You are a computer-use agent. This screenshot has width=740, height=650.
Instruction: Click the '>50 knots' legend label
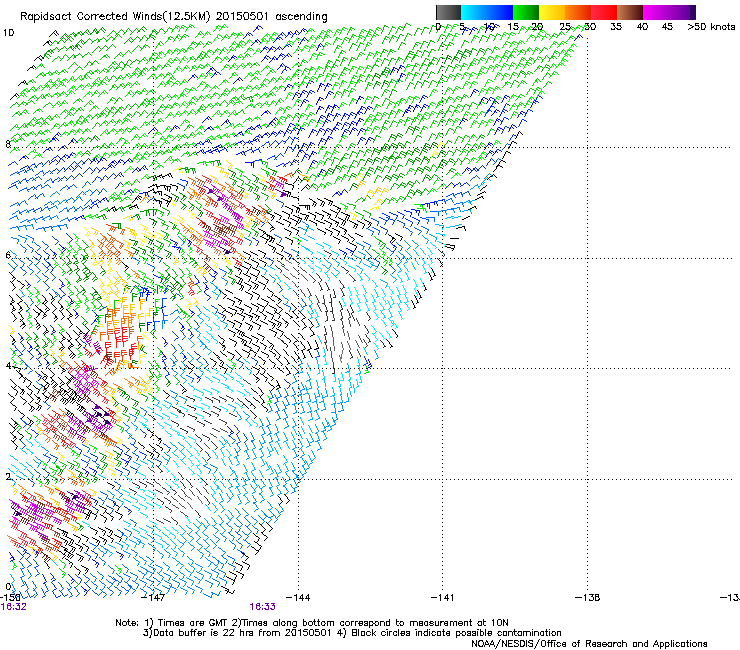click(x=711, y=26)
